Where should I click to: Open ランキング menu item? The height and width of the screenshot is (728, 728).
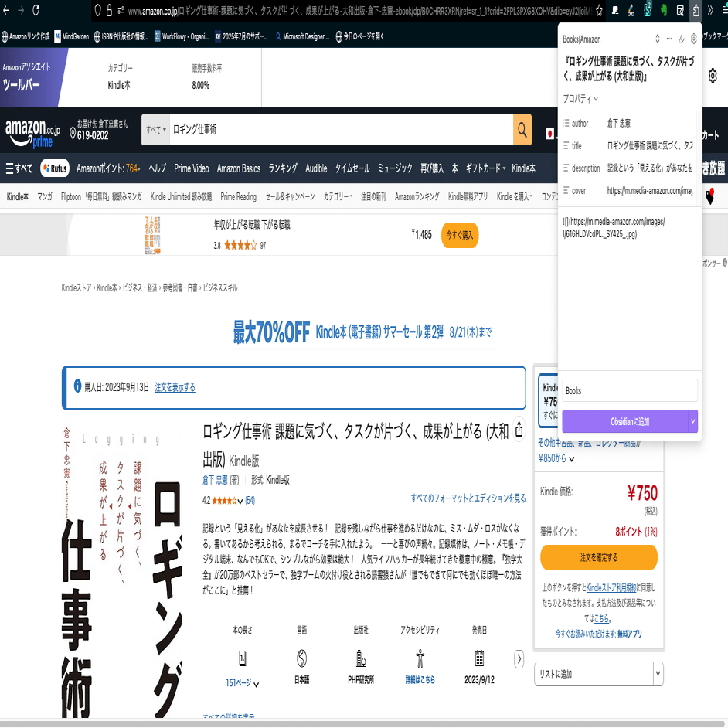pos(283,168)
